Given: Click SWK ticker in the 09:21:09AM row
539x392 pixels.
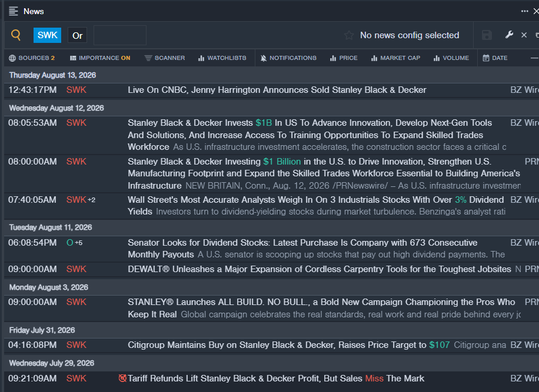Looking at the screenshot, I should [x=76, y=378].
